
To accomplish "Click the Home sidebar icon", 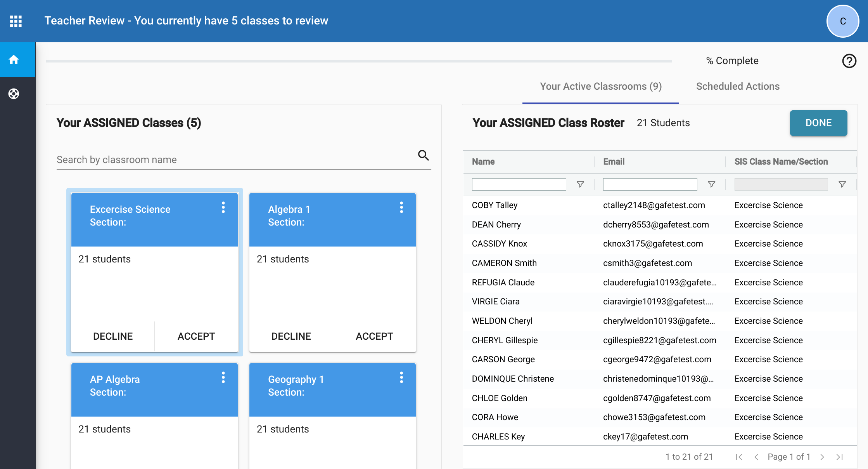I will click(14, 59).
